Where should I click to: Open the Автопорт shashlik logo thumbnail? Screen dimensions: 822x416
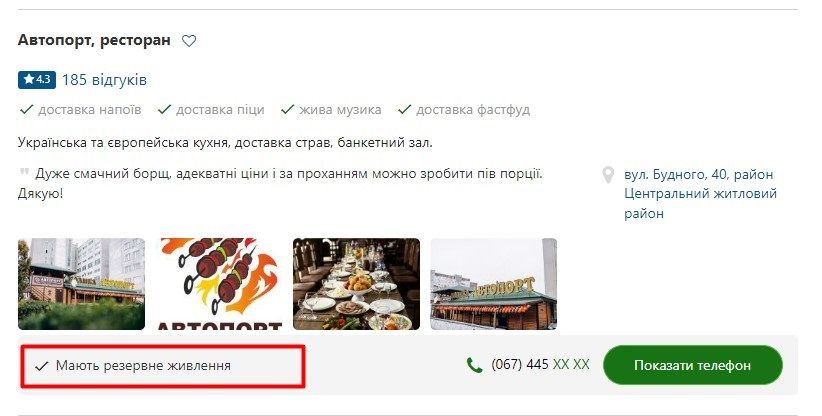click(x=219, y=284)
